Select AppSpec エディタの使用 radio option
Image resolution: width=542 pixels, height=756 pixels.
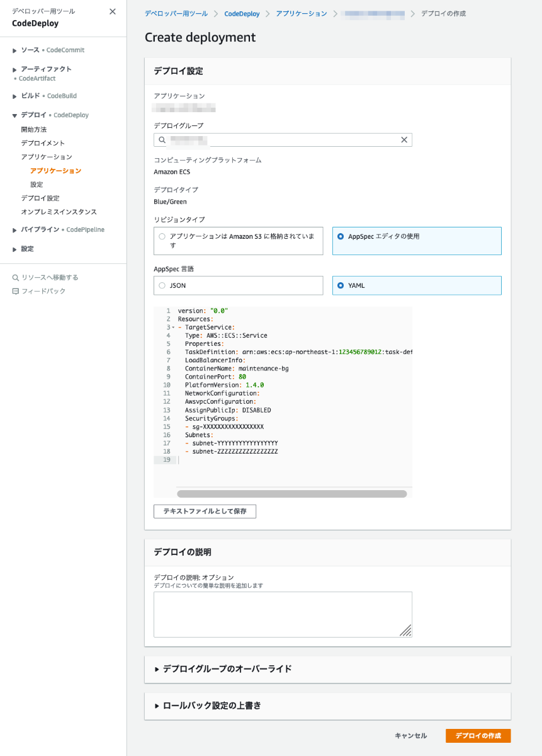pos(417,241)
